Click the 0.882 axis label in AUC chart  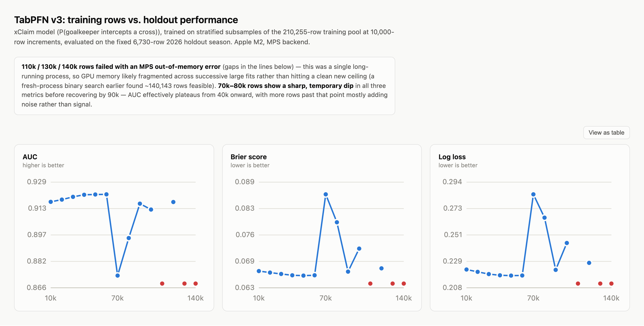37,261
